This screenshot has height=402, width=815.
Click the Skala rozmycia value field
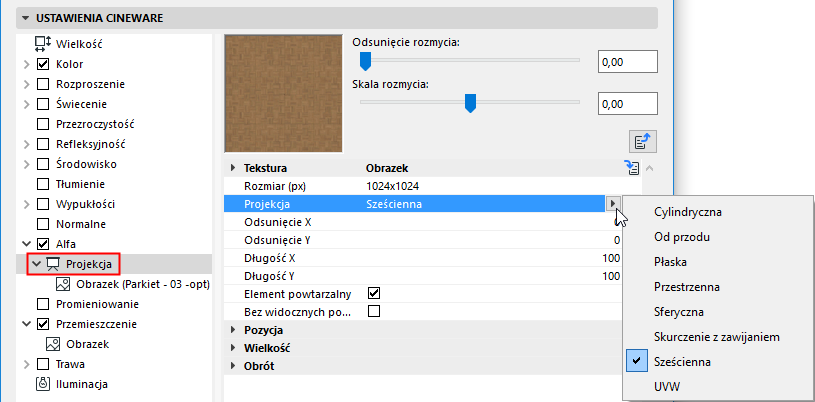(628, 103)
